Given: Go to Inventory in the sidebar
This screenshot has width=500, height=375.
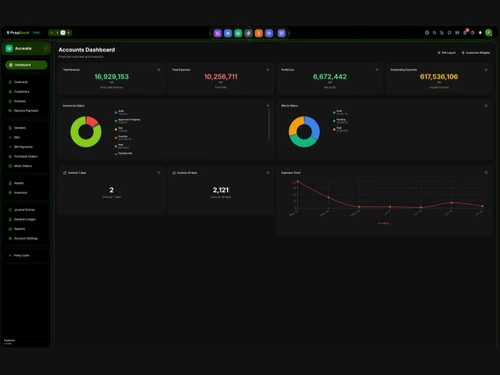Looking at the screenshot, I should tap(20, 193).
